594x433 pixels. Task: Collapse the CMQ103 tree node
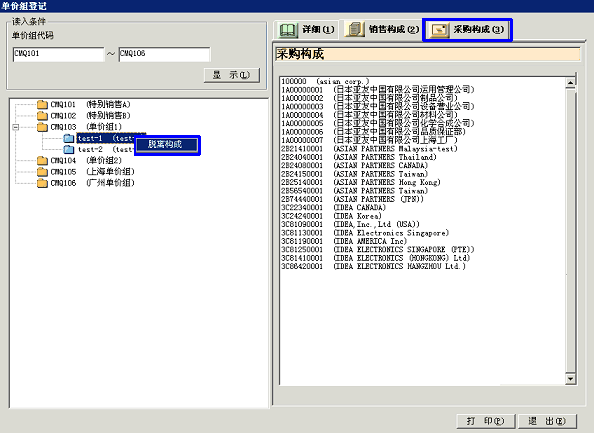(x=16, y=127)
